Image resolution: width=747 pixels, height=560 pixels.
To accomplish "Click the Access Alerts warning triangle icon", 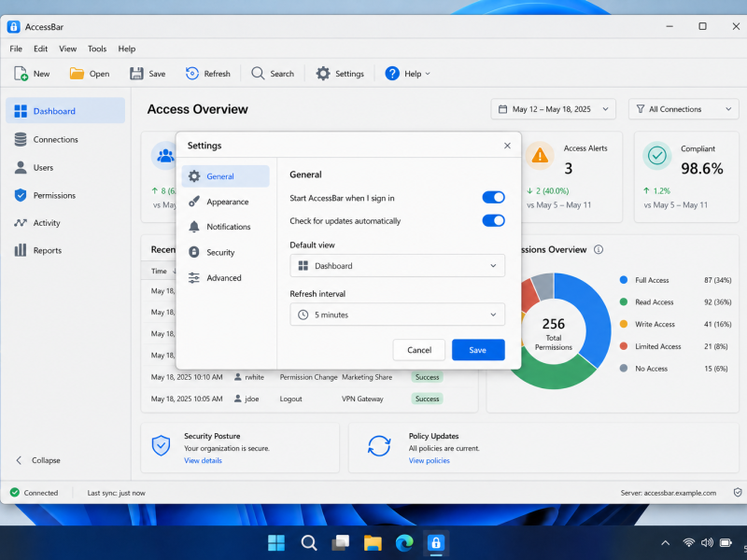I will pos(540,155).
